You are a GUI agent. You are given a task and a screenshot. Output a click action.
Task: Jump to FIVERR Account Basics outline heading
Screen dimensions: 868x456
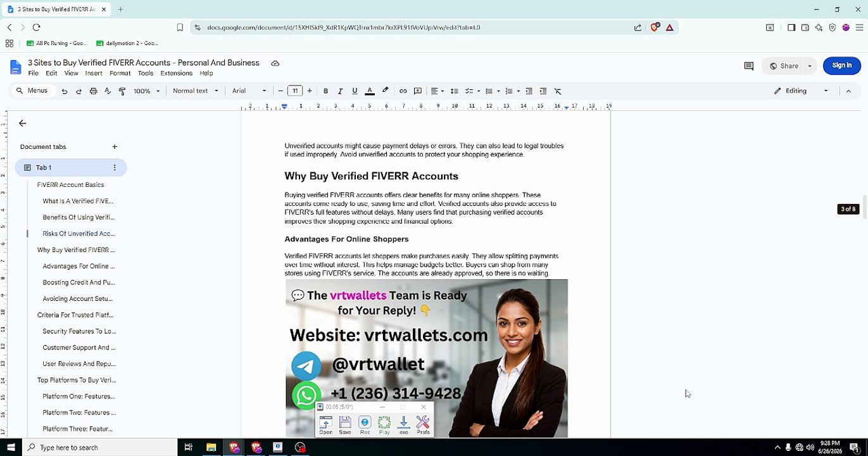point(70,185)
